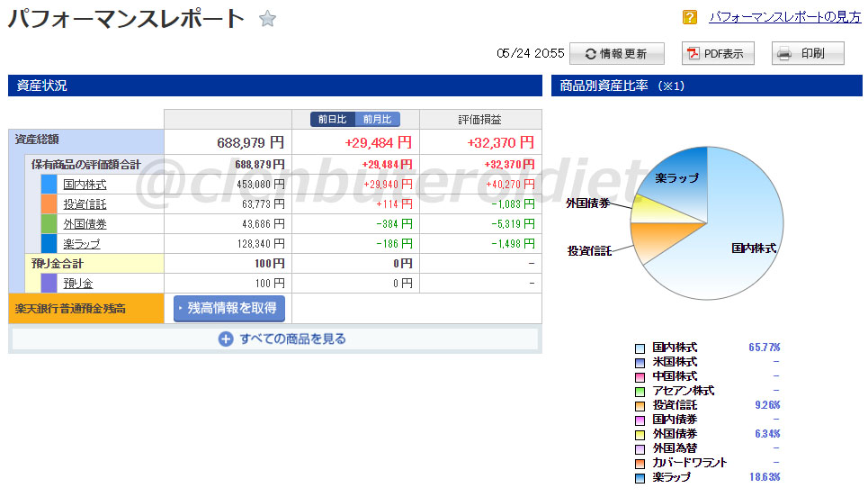This screenshot has height=497, width=868.
Task: Click the 情報更新 refresh button
Action: coord(617,53)
